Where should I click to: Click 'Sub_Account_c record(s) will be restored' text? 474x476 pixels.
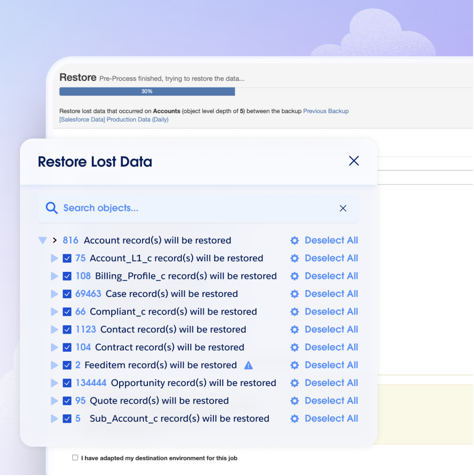(x=179, y=419)
